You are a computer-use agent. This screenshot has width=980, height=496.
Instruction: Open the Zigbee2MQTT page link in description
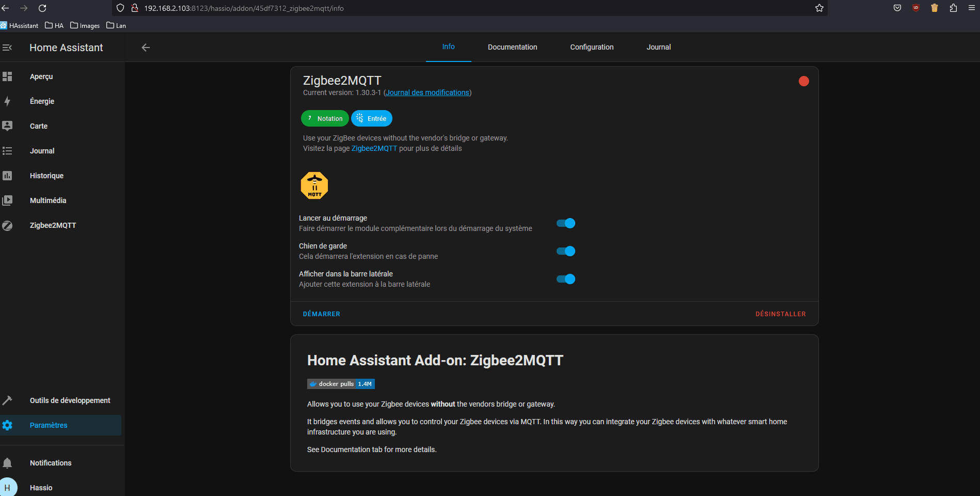pyautogui.click(x=374, y=148)
